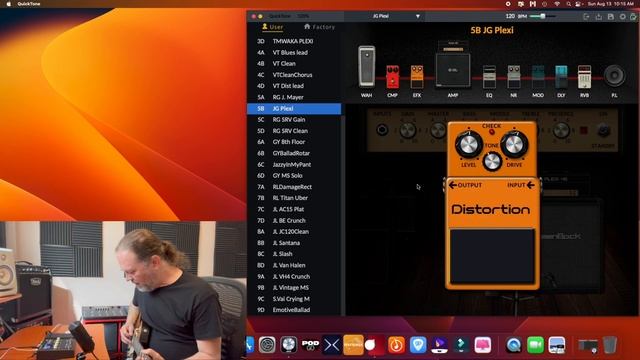Select preset 5B JG Plexi
Viewport: 640px width, 360px height.
[294, 109]
